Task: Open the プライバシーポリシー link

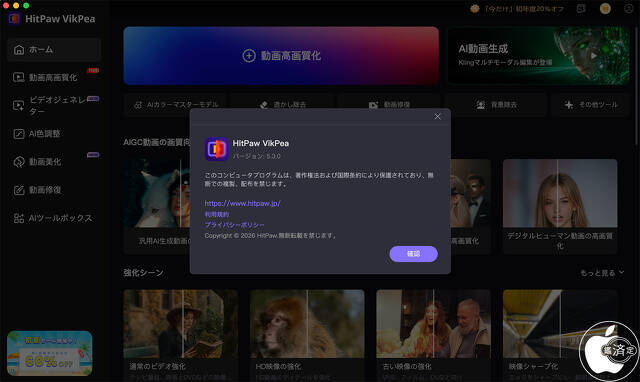Action: pyautogui.click(x=234, y=225)
